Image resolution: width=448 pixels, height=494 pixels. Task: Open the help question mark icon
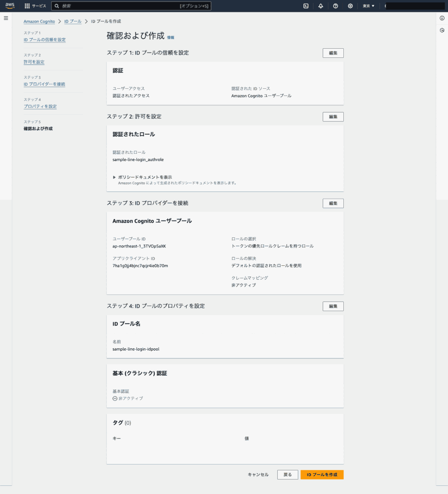click(336, 6)
